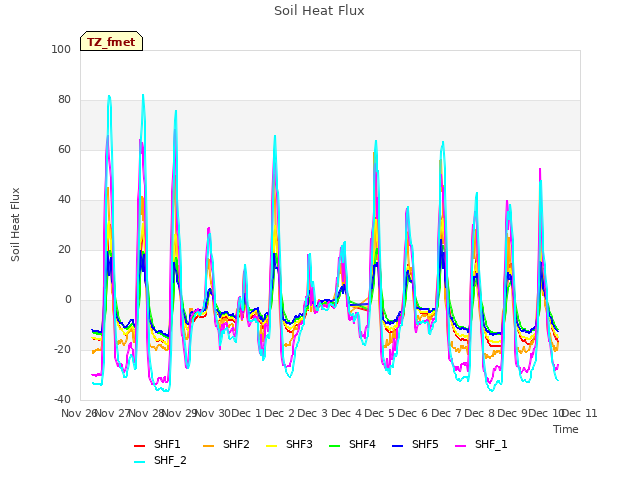Click the magenta SHF_1 legend marker
This screenshot has height=480, width=640.
click(x=460, y=446)
